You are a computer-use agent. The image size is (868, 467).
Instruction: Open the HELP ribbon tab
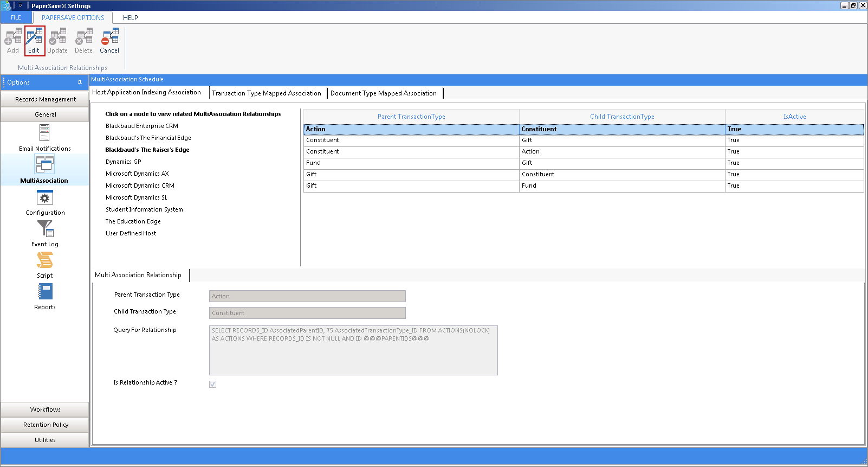(x=131, y=17)
